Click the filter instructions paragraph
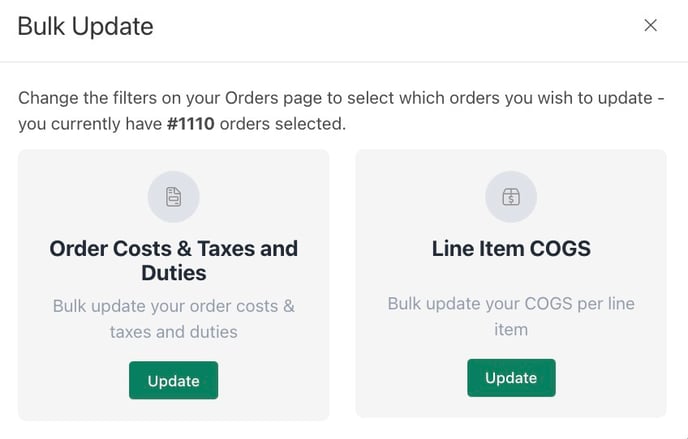This screenshot has height=439, width=688. 341,111
